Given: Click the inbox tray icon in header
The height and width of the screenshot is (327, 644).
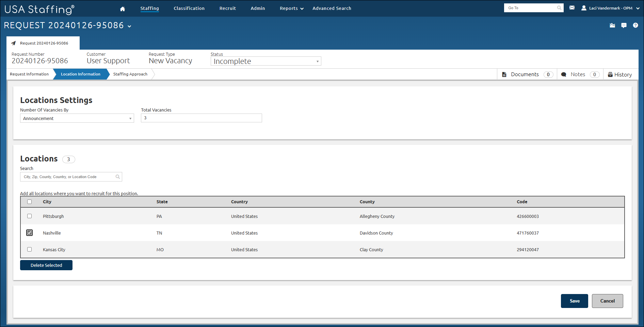Looking at the screenshot, I should pos(612,25).
